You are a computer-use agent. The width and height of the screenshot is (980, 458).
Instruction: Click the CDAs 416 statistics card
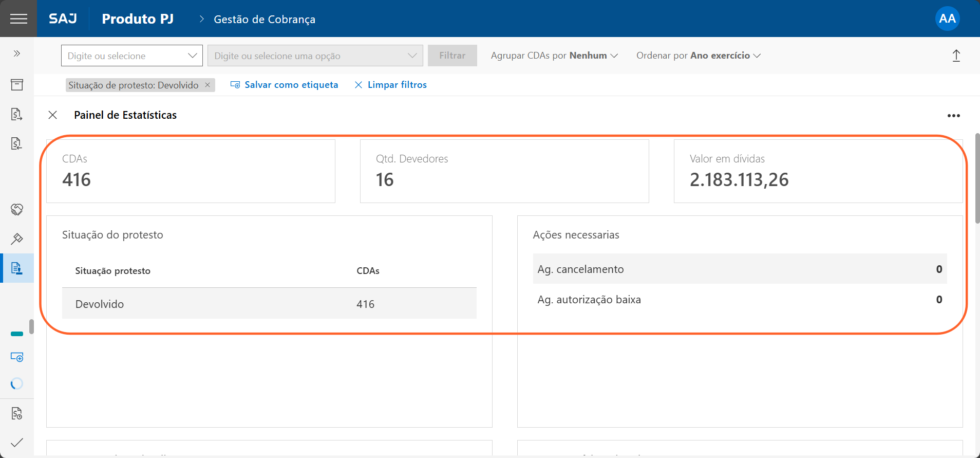(191, 171)
